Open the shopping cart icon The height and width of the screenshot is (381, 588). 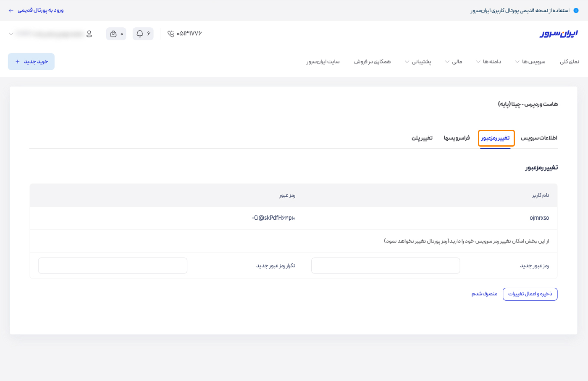[x=113, y=34]
